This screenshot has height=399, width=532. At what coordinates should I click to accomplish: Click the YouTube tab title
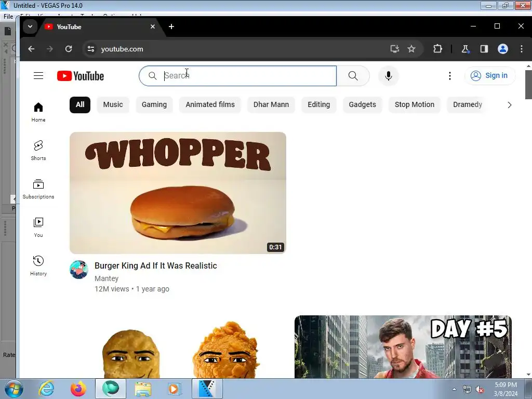(x=69, y=27)
